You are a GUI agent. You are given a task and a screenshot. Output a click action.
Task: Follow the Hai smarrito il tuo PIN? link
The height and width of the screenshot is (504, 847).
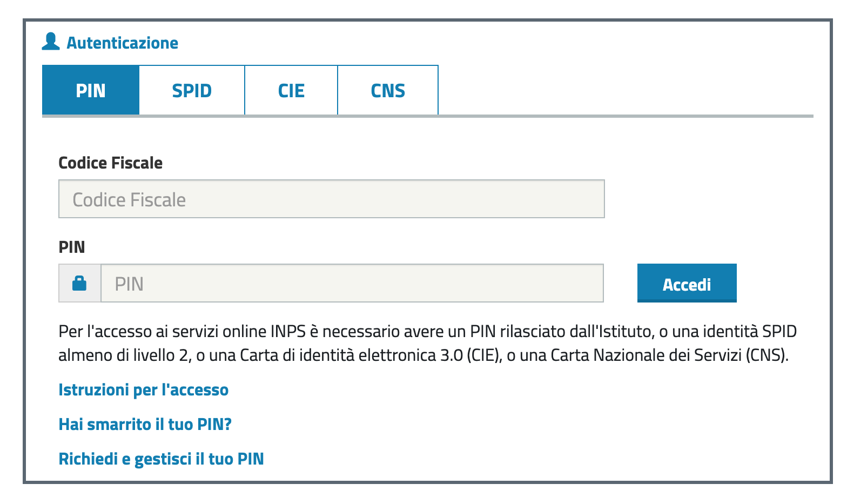[145, 424]
